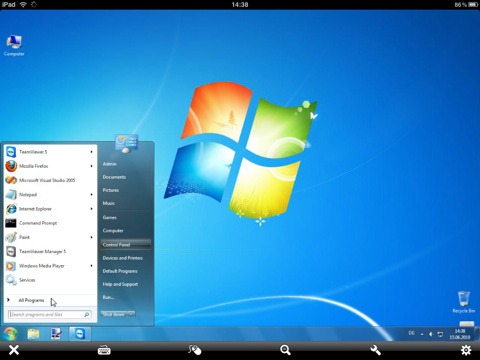Open Command Prompt from Start menu
Screen dimensions: 480x360
pos(49,223)
